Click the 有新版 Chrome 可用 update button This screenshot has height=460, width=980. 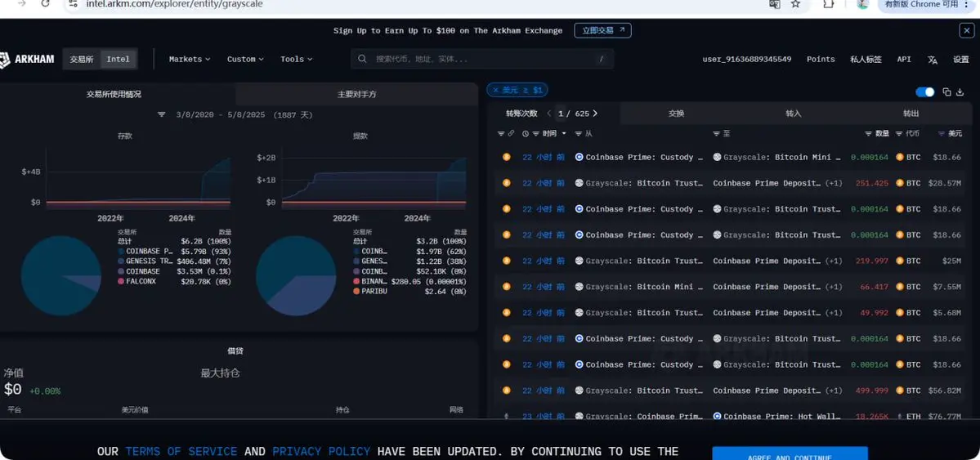coord(927,4)
